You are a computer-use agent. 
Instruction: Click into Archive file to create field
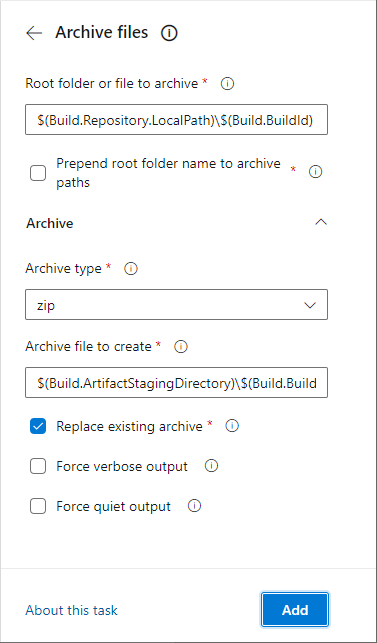click(x=176, y=383)
